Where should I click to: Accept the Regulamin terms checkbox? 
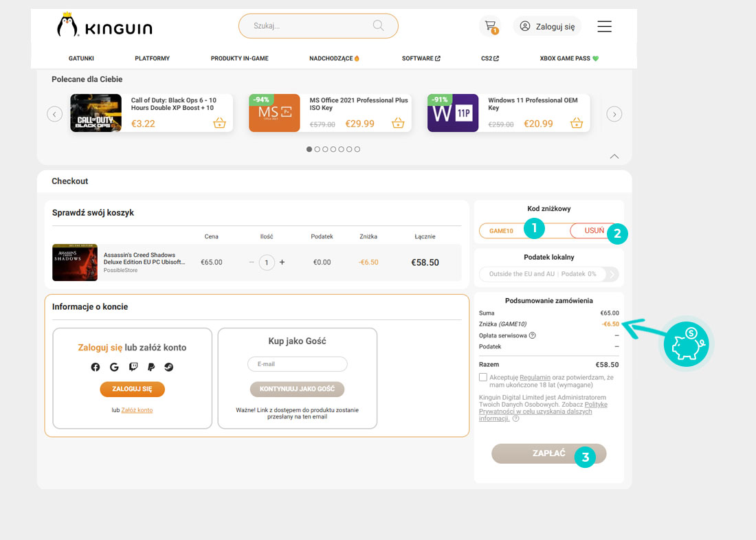[483, 377]
